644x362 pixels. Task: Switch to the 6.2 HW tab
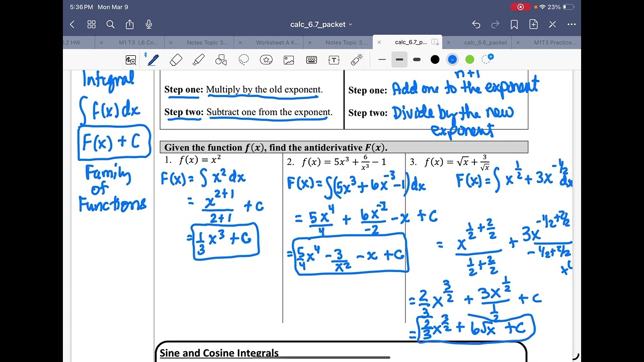[71, 43]
